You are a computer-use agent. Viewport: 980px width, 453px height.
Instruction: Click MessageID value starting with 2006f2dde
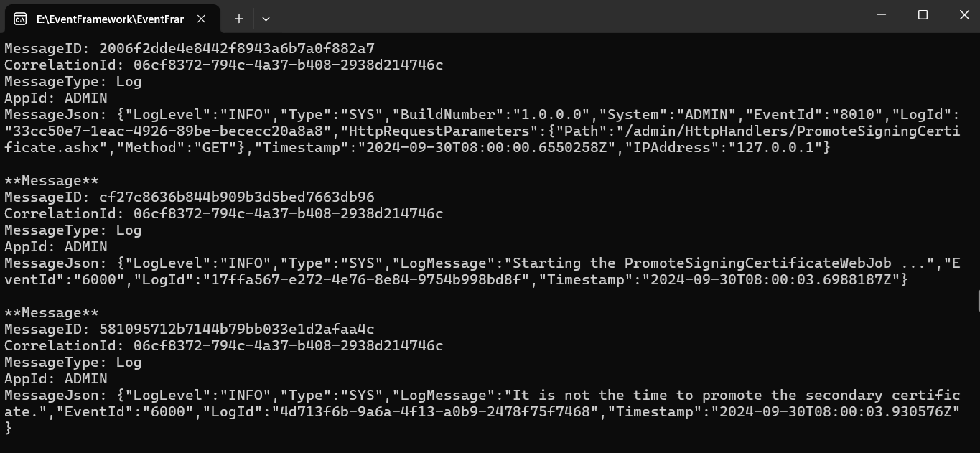tap(237, 49)
